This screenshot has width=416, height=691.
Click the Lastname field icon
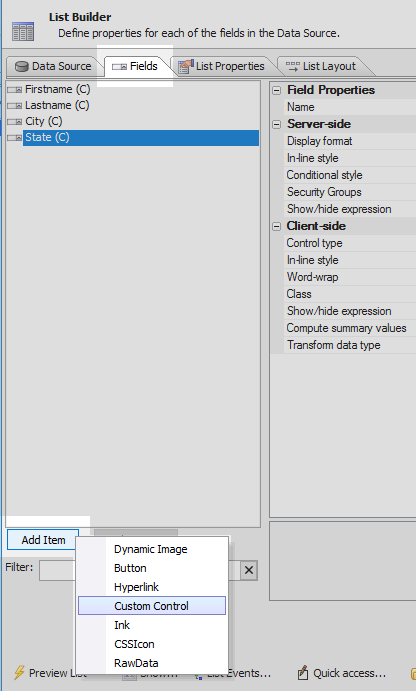pos(15,106)
